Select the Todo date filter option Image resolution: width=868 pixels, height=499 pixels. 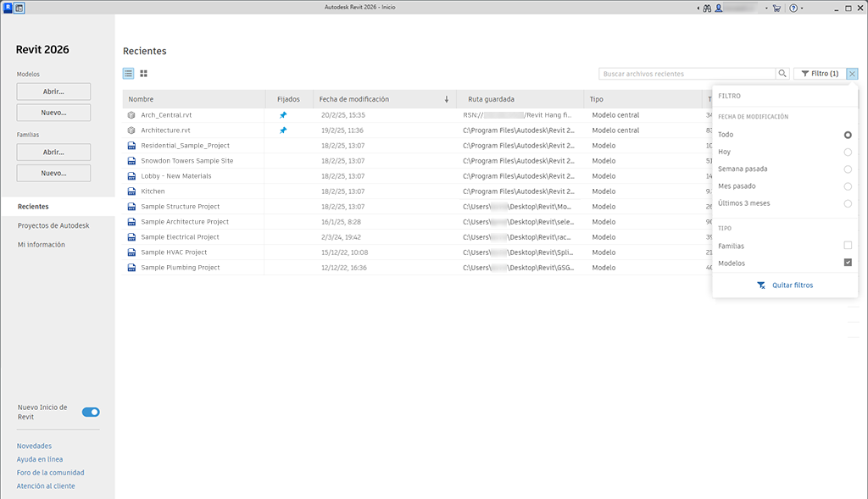848,135
